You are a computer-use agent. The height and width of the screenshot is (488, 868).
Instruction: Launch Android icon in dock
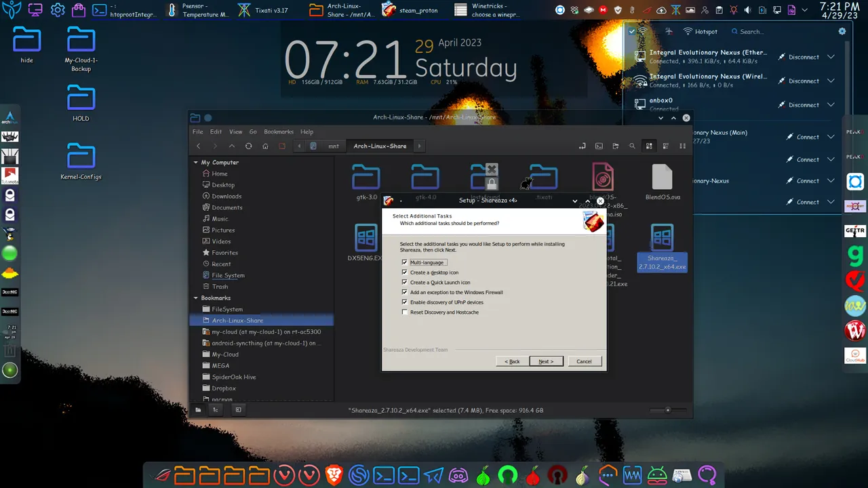[657, 475]
